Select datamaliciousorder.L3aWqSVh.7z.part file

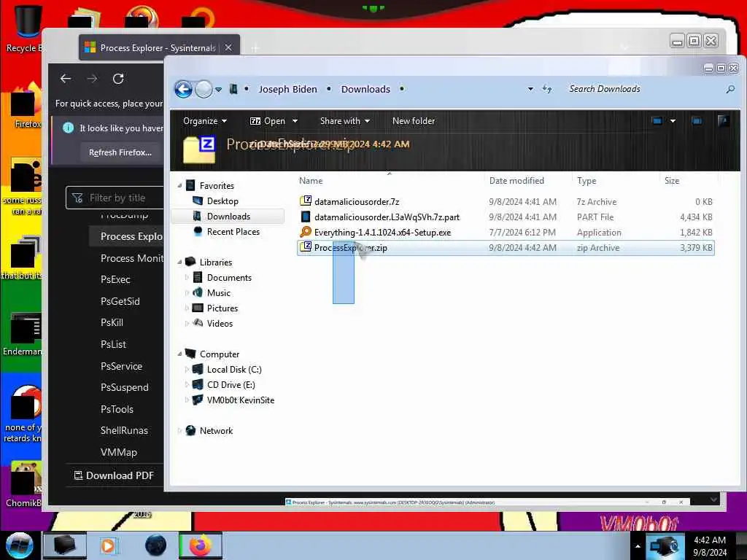pos(506,217)
